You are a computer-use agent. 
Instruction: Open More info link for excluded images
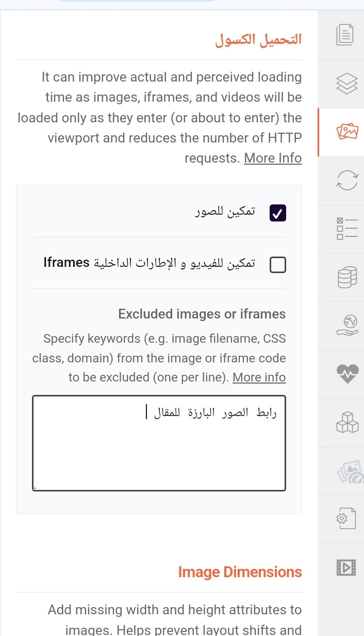259,377
